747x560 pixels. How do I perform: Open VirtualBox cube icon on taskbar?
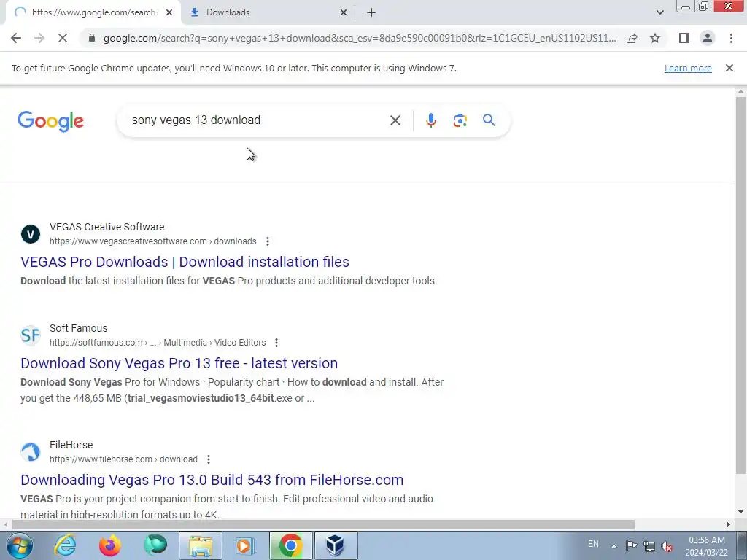(336, 545)
